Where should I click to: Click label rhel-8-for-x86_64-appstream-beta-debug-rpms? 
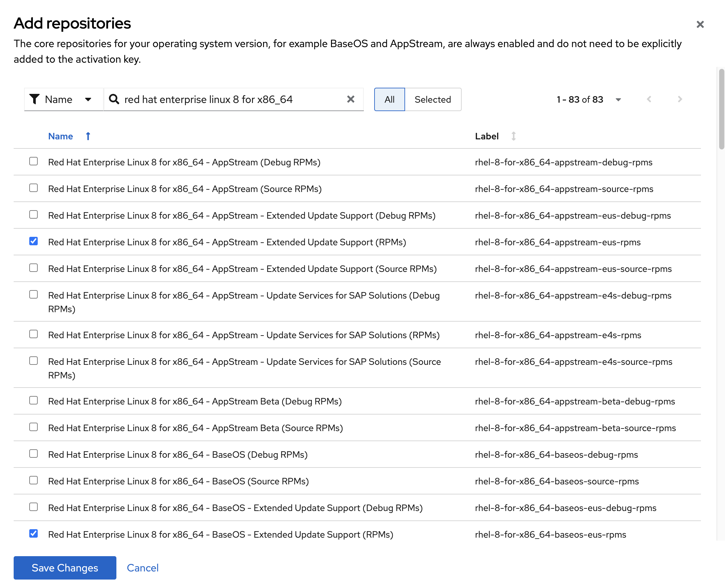[x=575, y=402]
